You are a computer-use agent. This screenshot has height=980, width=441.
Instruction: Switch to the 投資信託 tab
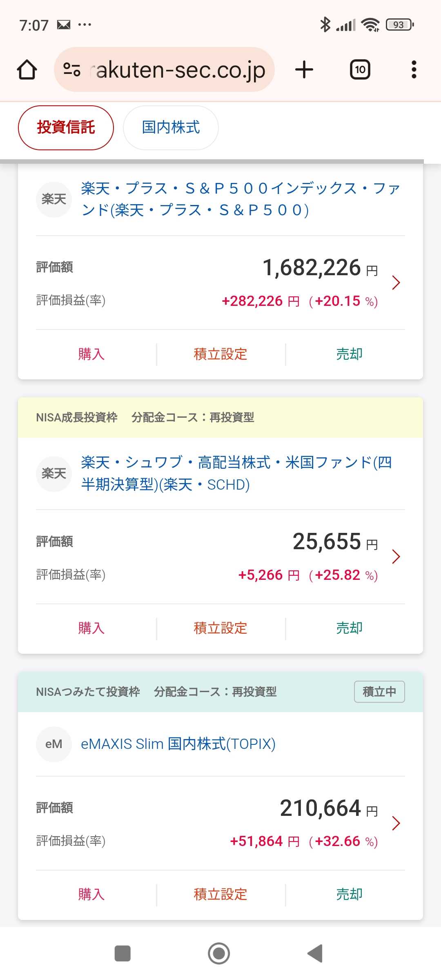click(x=66, y=127)
